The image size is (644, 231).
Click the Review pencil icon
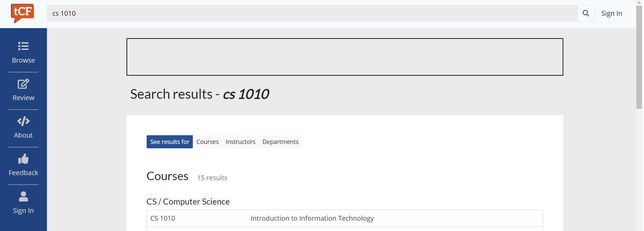pos(23,84)
